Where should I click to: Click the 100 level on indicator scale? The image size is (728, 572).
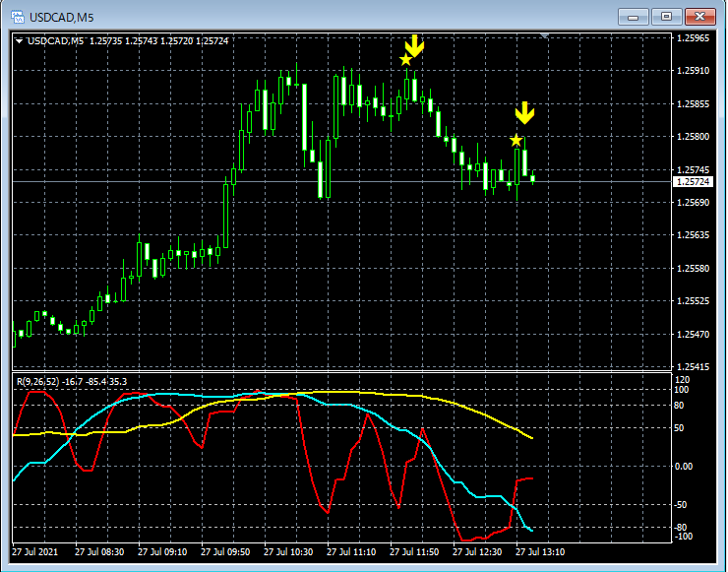click(681, 390)
